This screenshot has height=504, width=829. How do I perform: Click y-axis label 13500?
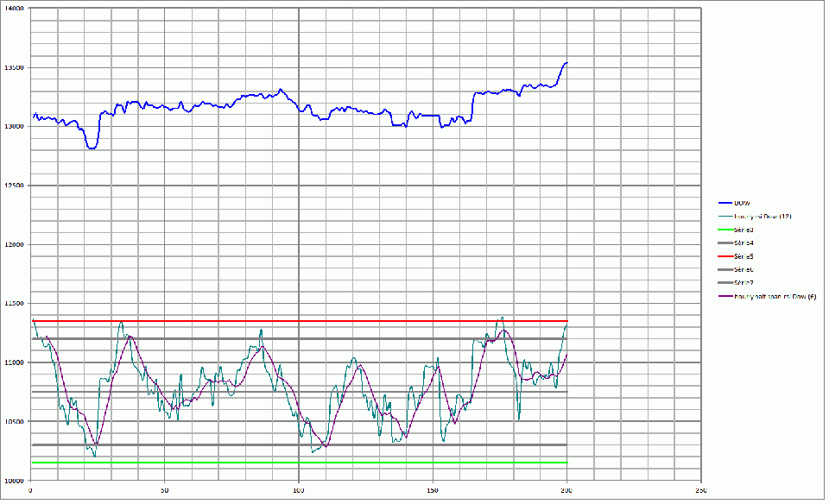click(x=15, y=67)
